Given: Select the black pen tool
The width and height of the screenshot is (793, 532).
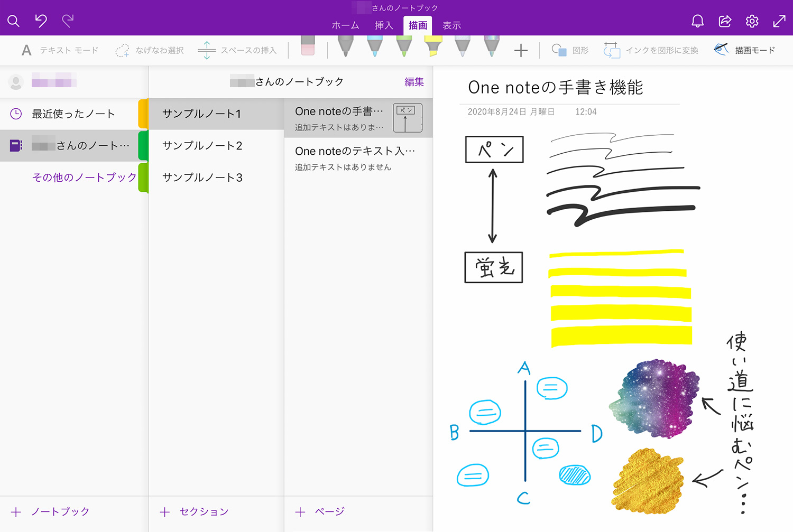Looking at the screenshot, I should tap(345, 46).
